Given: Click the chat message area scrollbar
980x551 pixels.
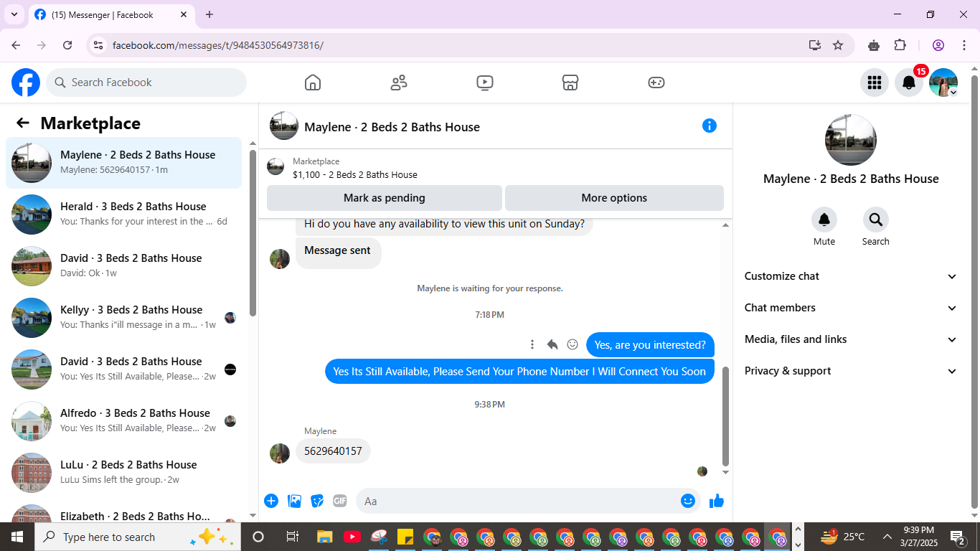Looking at the screenshot, I should coord(725,416).
